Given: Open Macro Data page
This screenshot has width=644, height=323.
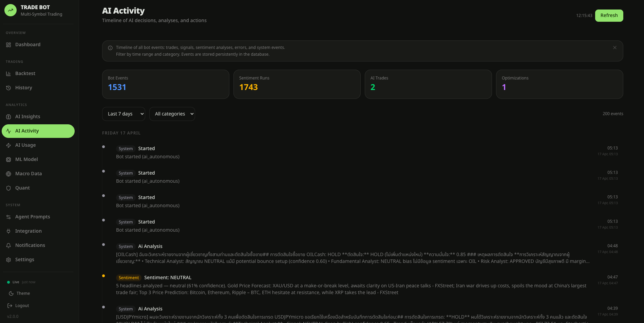Looking at the screenshot, I should coord(38,174).
